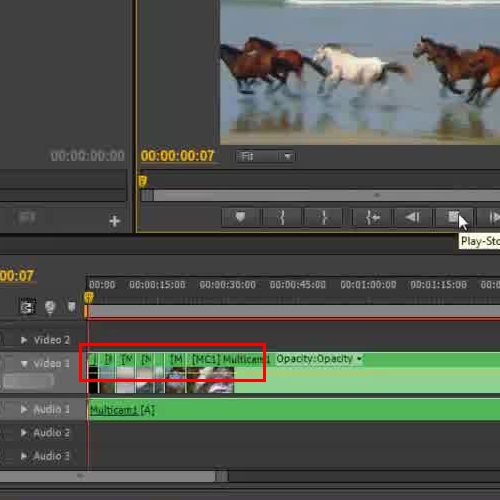Select the Multicam1 [A] audio clip
The width and height of the screenshot is (500, 500).
[294, 410]
